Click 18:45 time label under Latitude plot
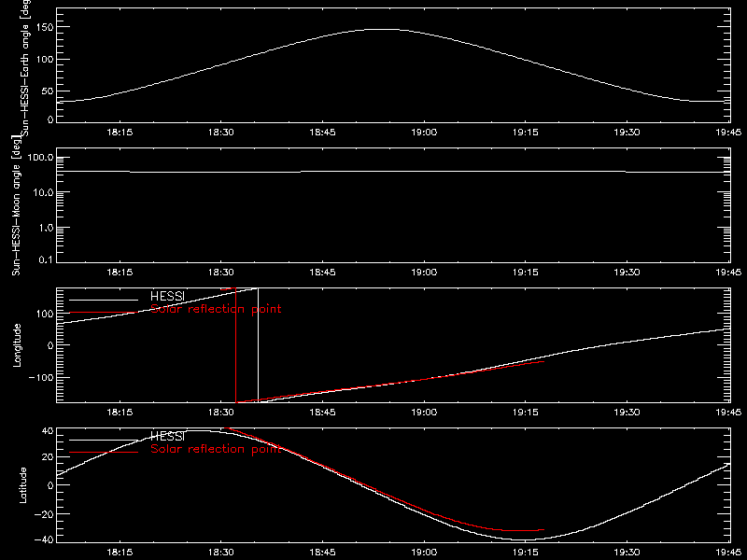The width and height of the screenshot is (747, 560). tap(322, 553)
